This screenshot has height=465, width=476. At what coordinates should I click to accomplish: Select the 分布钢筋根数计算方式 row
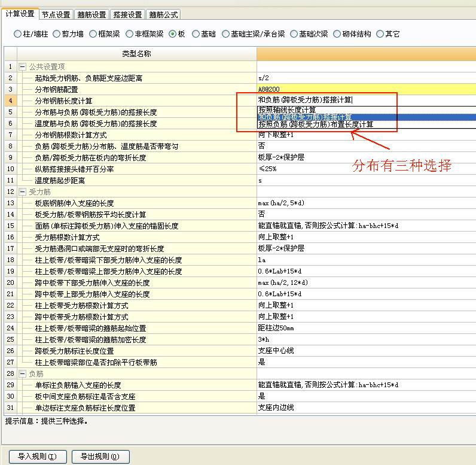[x=136, y=135]
